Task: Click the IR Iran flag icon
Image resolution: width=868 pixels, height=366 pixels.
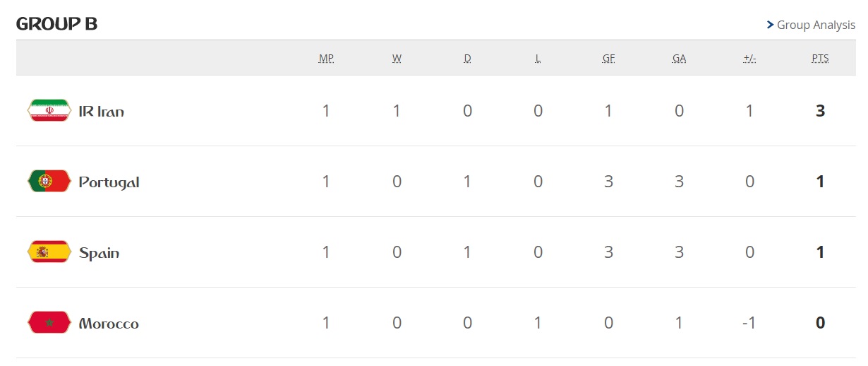Action: coord(49,111)
